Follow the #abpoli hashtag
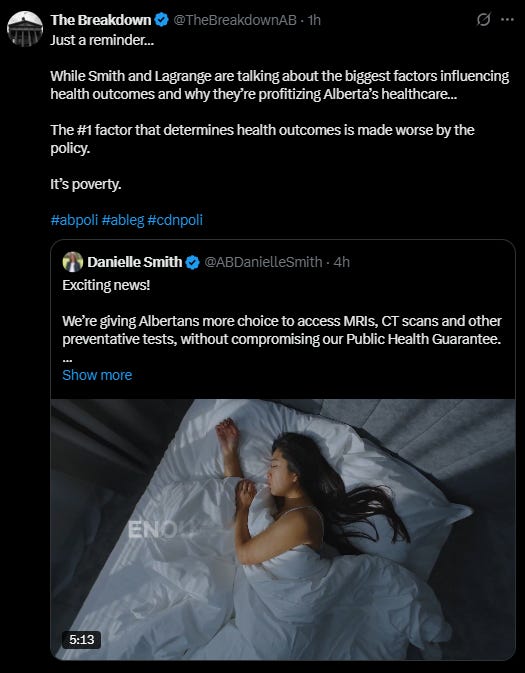The image size is (525, 673). point(74,220)
